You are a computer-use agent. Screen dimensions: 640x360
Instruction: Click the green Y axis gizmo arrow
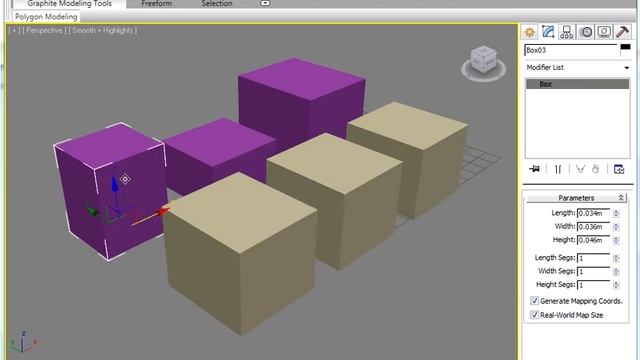(x=93, y=212)
